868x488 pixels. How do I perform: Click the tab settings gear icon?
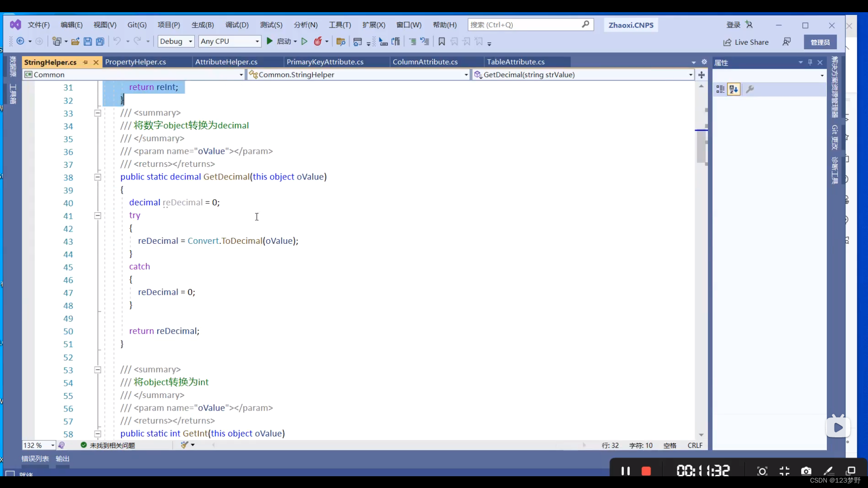(x=704, y=62)
